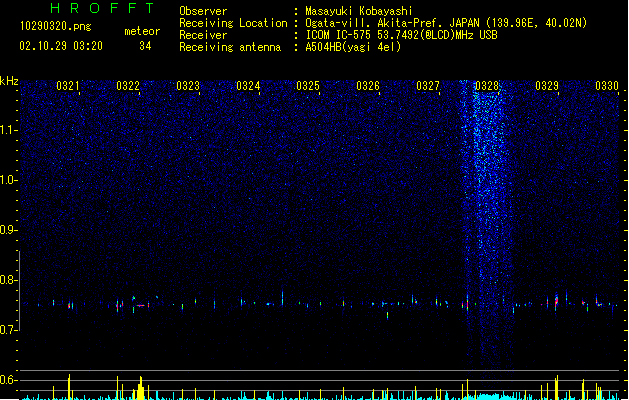Click the meteor count value 34
The image size is (629, 400).
click(145, 46)
